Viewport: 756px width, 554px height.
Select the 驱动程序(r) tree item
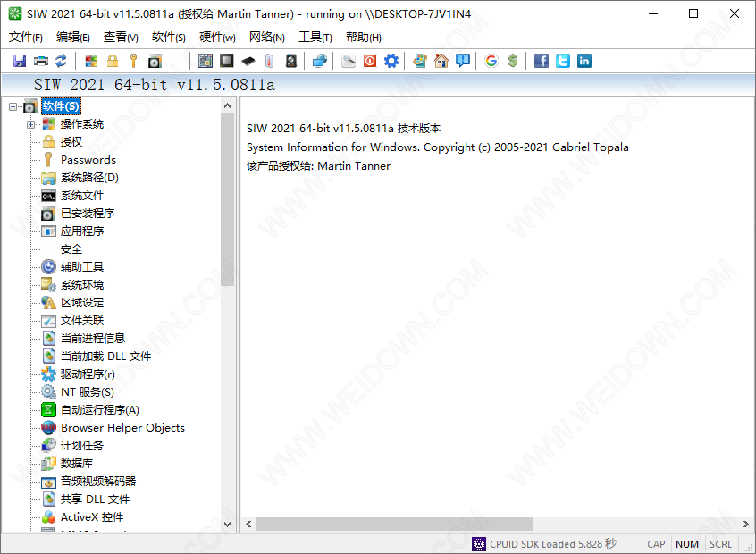pos(88,374)
